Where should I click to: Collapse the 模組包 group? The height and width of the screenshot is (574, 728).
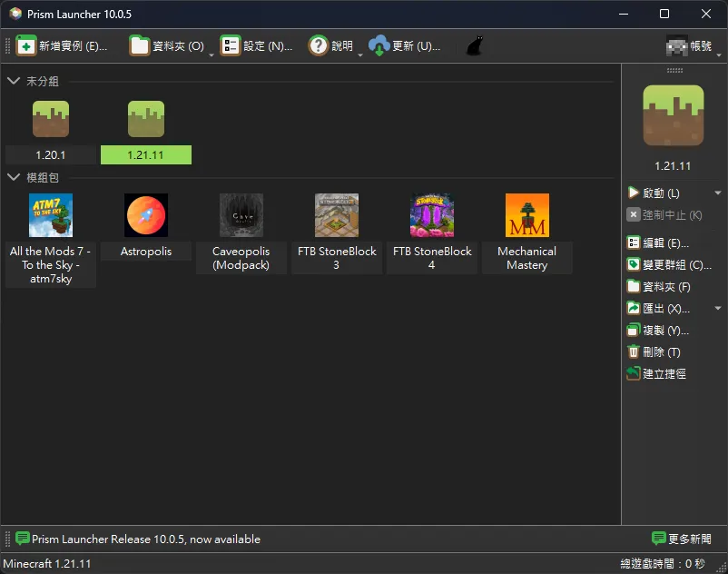(14, 177)
